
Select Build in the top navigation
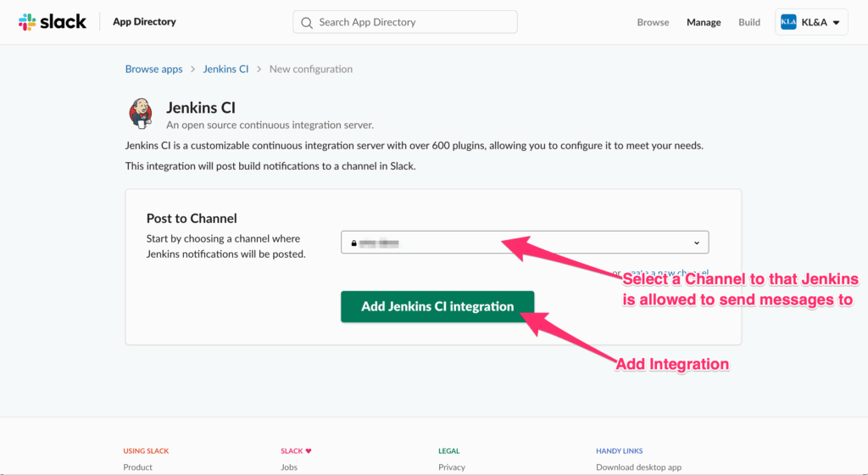coord(749,23)
